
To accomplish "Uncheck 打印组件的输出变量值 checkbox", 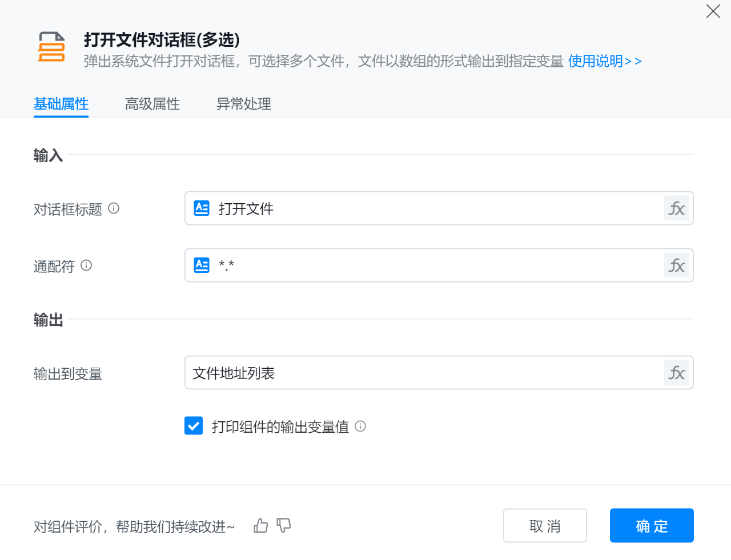I will [x=194, y=426].
